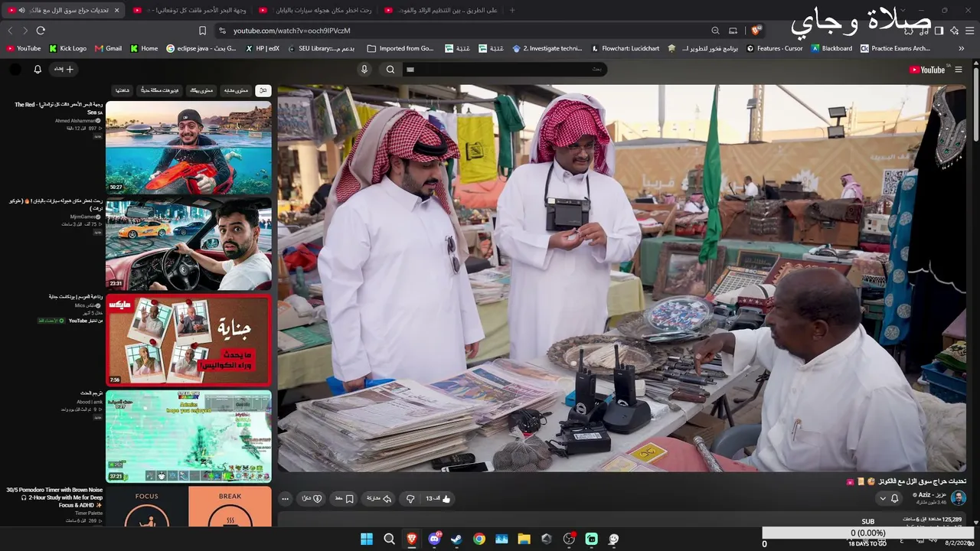980x551 pixels.
Task: Open File Explorer from the taskbar
Action: coord(524,539)
